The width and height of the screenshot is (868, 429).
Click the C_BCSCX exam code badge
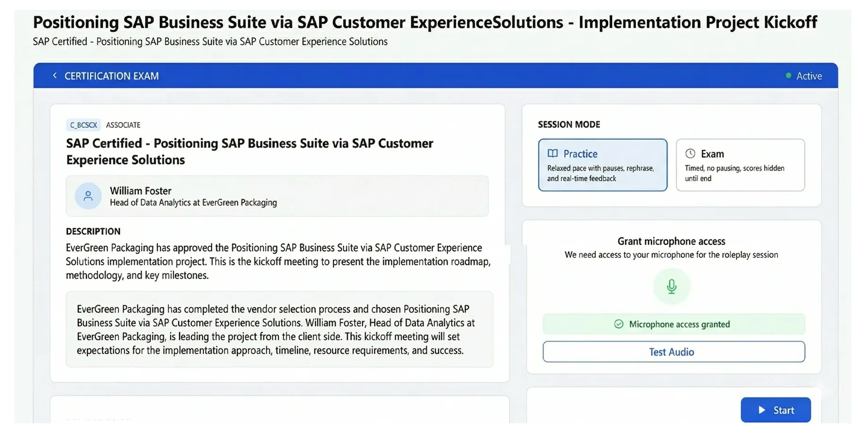coord(83,125)
